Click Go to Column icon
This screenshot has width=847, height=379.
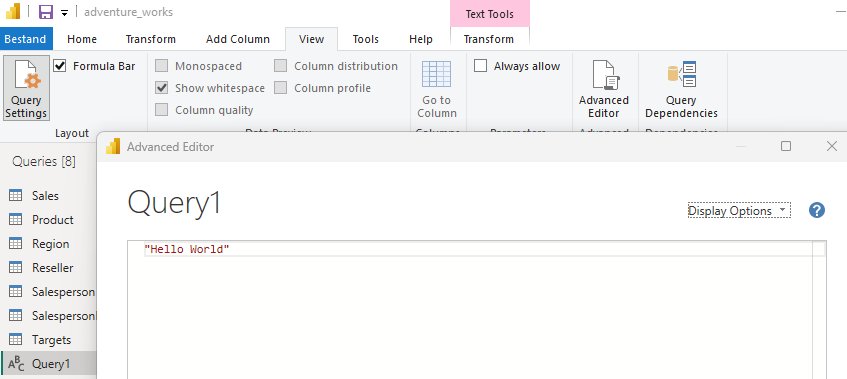click(436, 75)
